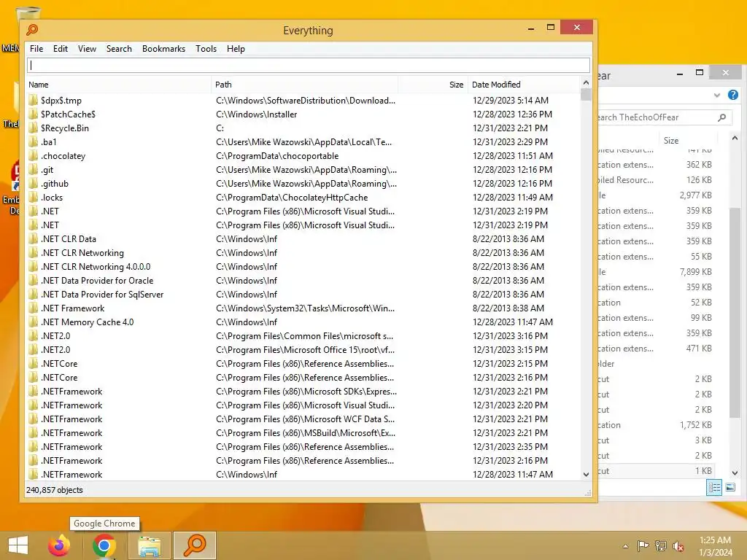
Task: Launch Google Chrome from the taskbar
Action: point(104,545)
